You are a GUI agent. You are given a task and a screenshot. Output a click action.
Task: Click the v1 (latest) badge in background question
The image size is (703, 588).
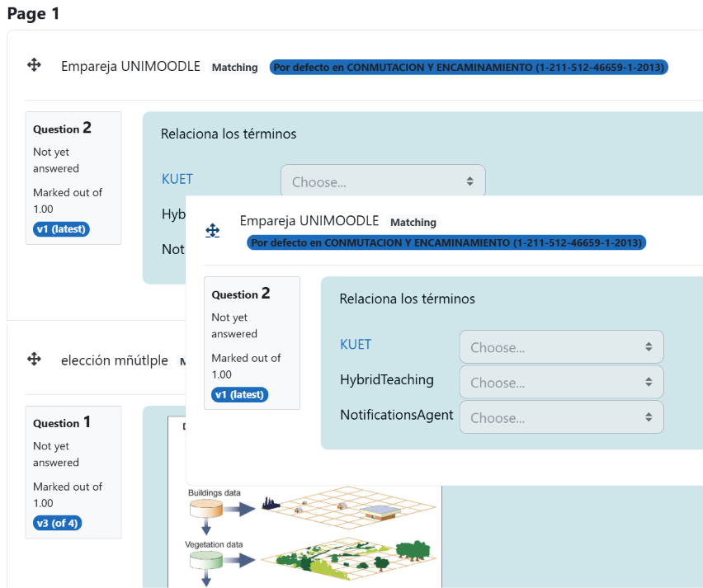[x=61, y=229]
